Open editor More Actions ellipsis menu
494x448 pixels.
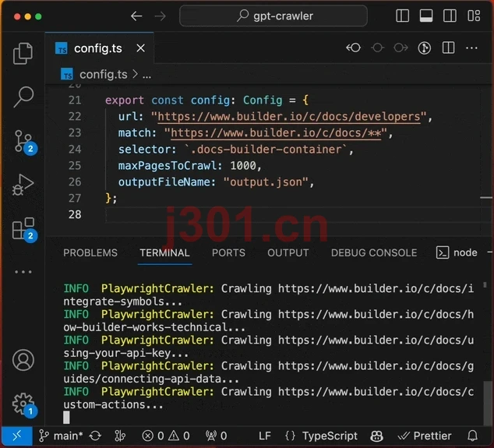[471, 48]
